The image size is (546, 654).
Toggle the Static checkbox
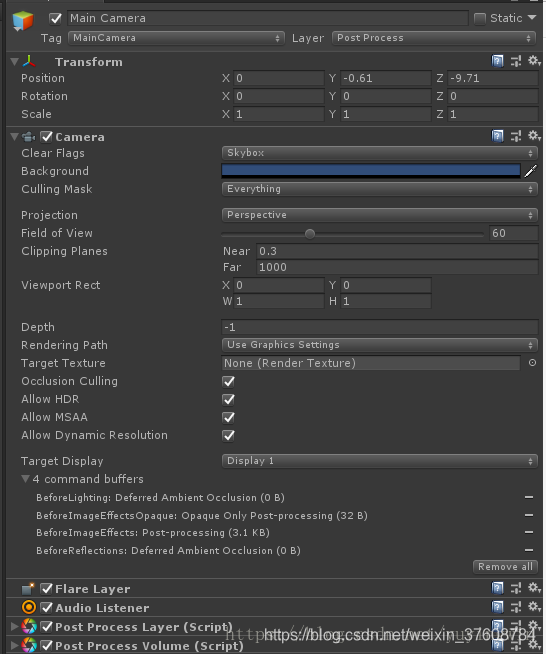pos(480,18)
